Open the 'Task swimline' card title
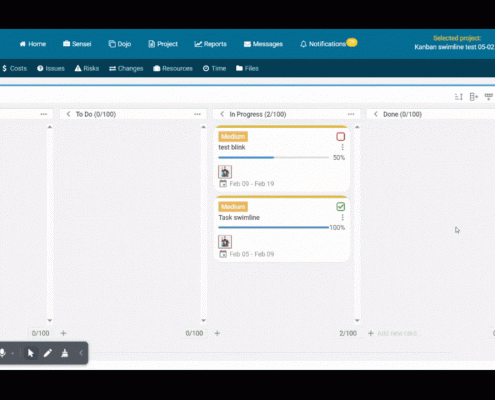495x400 pixels. 239,218
